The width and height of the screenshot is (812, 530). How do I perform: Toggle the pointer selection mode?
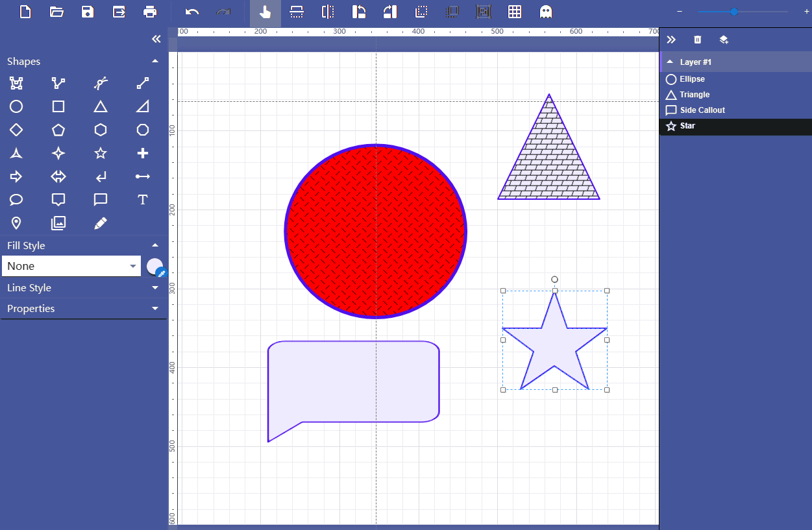click(x=265, y=12)
